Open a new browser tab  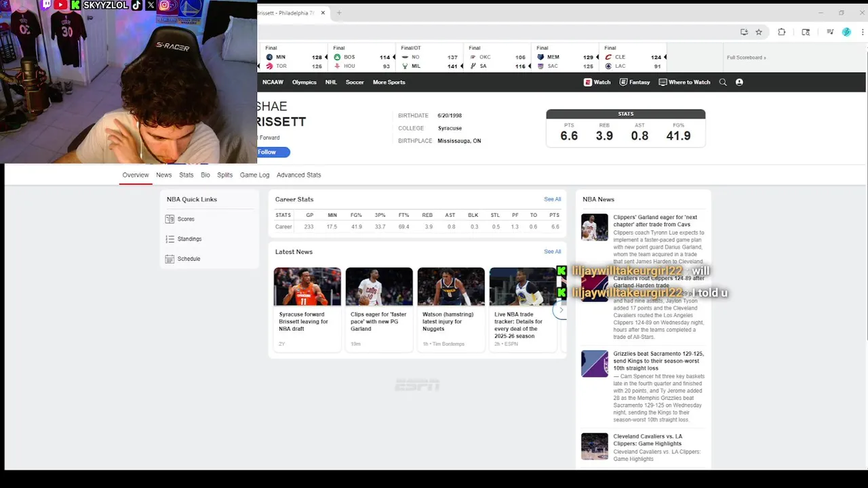339,12
